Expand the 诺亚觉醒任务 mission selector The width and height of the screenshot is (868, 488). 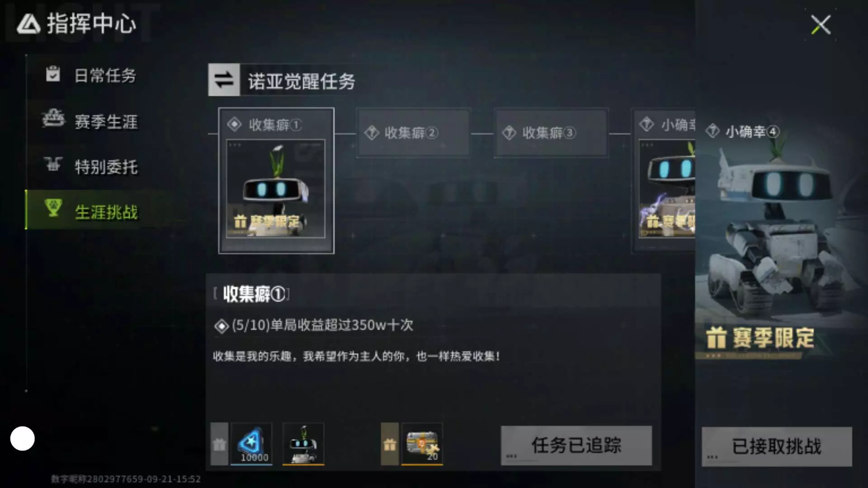[x=302, y=80]
